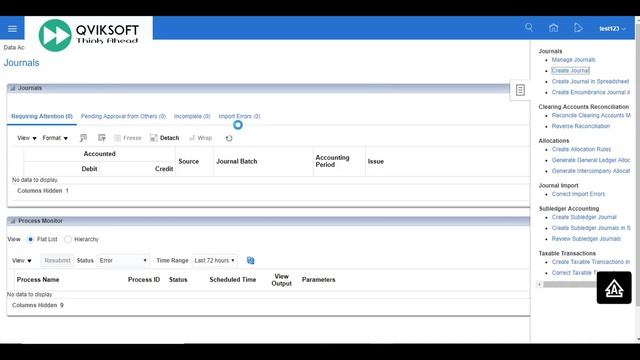Click the QVIKSOFT logo

89,35
